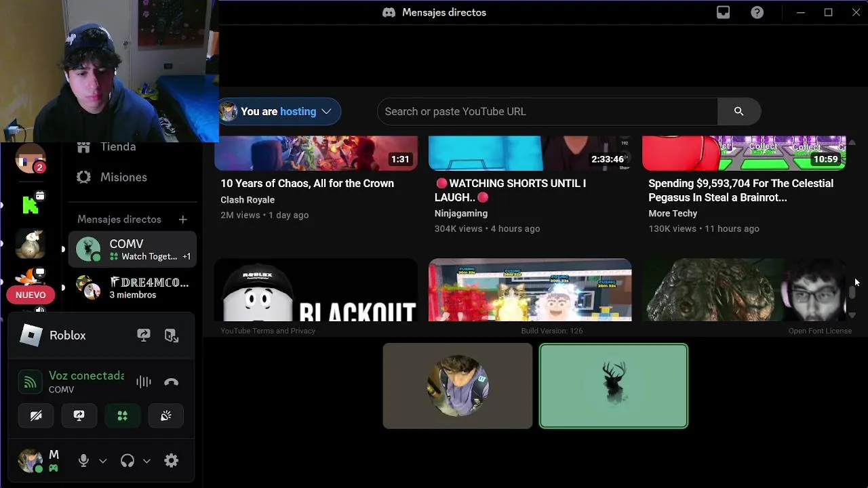Disconnect from voice with hang-up icon

(x=171, y=382)
